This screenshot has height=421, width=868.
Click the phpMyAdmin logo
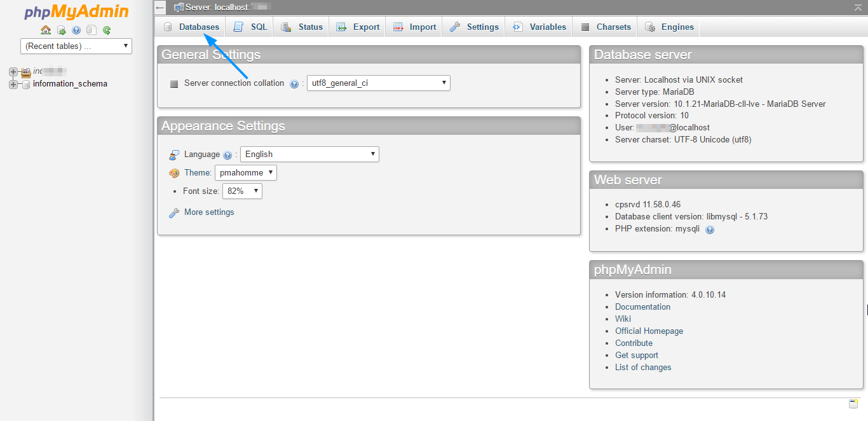click(x=76, y=11)
